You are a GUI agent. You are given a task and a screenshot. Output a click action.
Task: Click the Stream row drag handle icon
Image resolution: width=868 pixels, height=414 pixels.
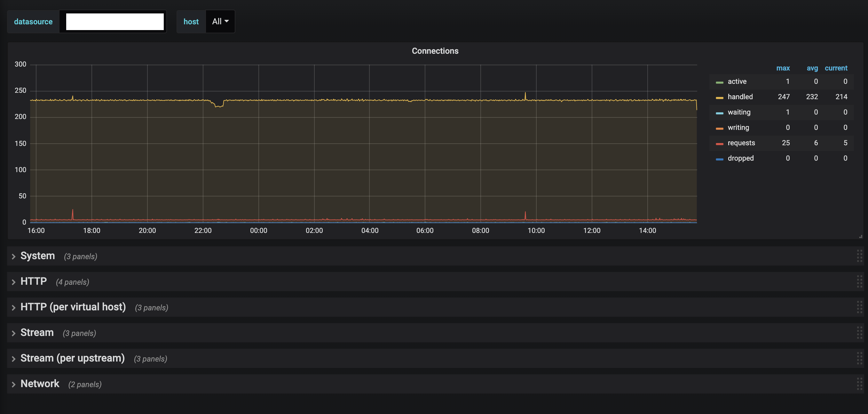pos(859,333)
